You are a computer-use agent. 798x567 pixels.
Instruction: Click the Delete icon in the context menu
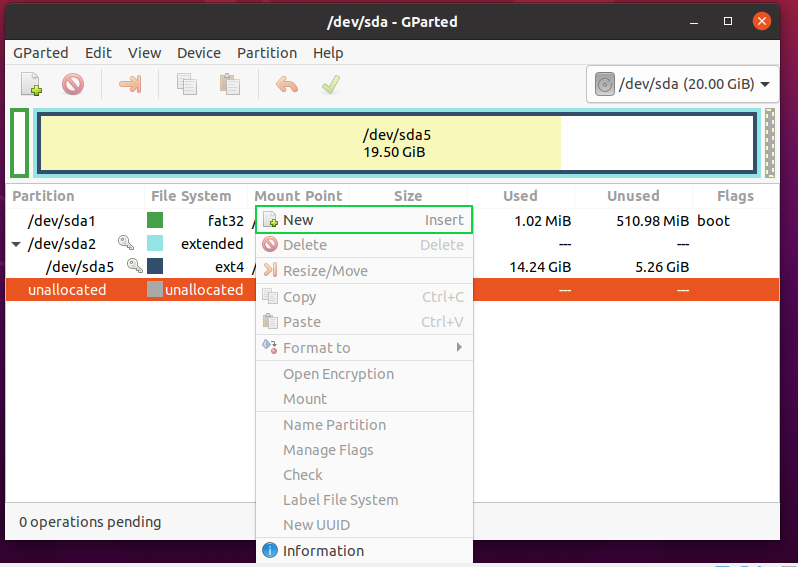point(270,244)
